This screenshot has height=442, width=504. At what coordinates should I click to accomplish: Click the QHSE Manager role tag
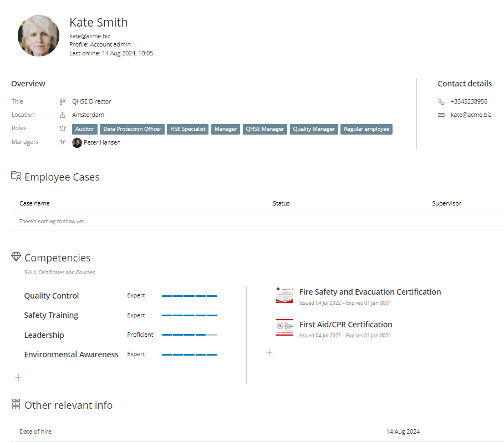(265, 129)
